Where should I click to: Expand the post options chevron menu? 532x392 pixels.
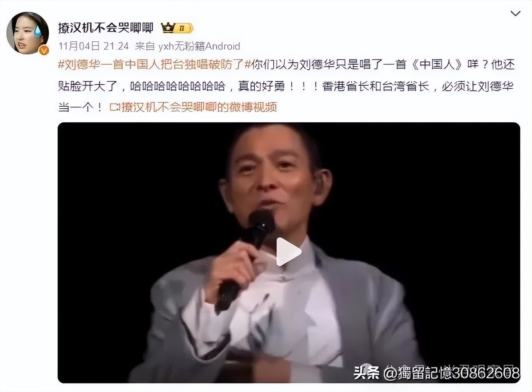pyautogui.click(x=515, y=14)
